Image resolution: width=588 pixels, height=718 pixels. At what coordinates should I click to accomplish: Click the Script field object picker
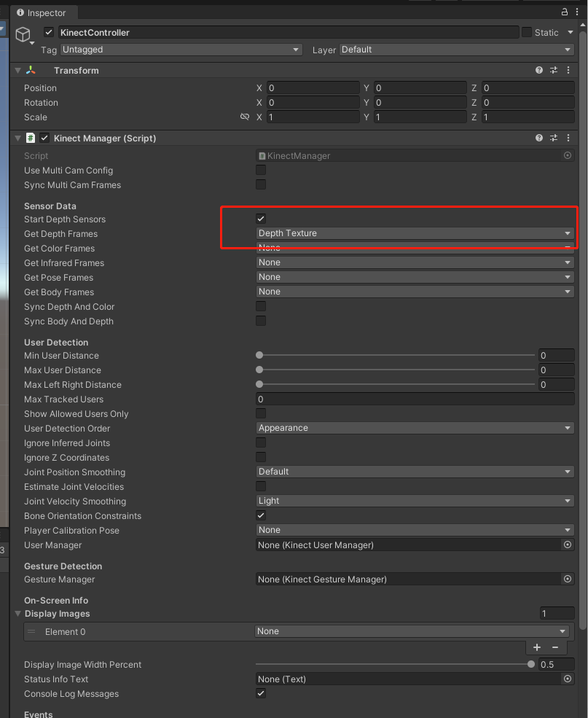click(x=568, y=155)
